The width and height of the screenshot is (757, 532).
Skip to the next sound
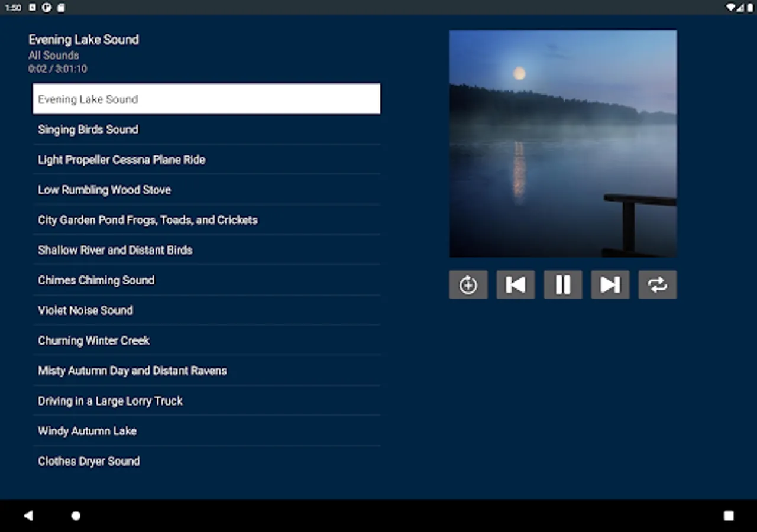[x=610, y=284]
